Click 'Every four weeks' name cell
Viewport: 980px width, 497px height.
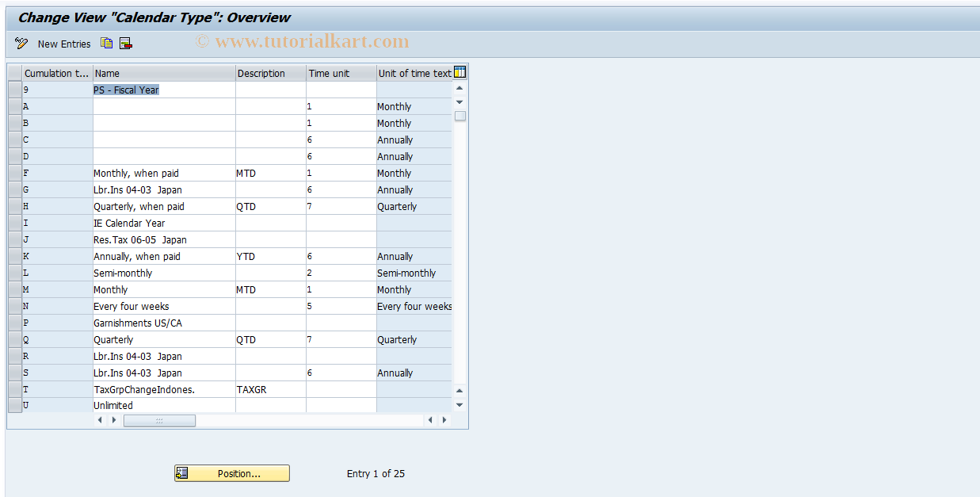coord(164,306)
